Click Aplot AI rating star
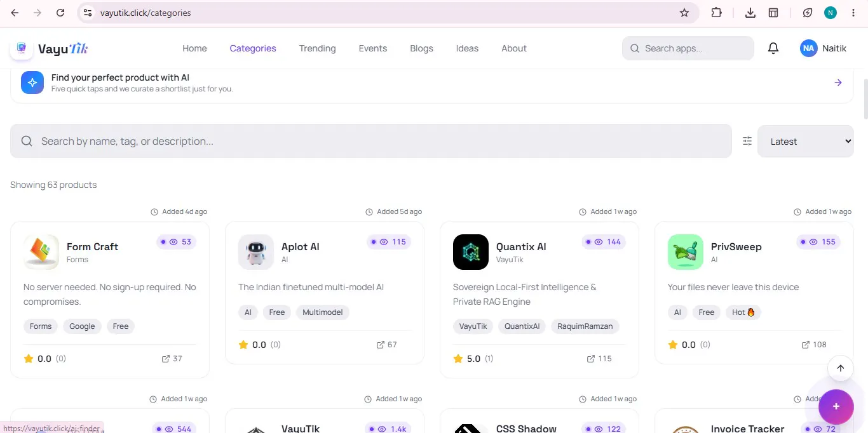Screen dimensions: 868x433 [243, 345]
